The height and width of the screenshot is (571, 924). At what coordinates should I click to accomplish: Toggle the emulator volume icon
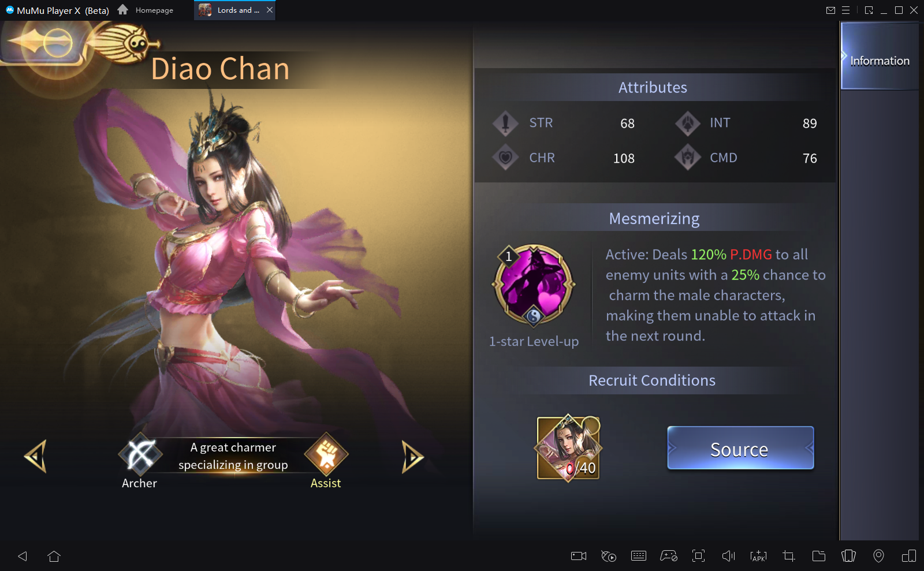pos(729,556)
